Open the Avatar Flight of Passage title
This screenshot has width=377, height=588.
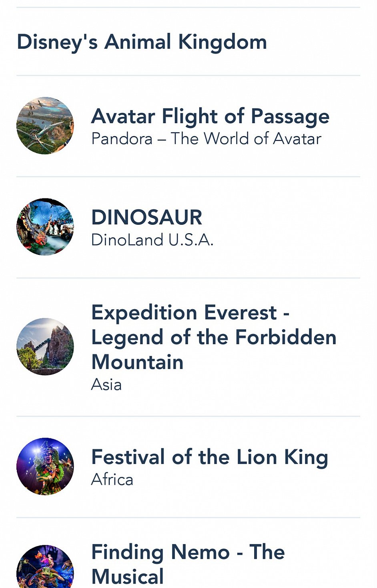[x=210, y=116]
